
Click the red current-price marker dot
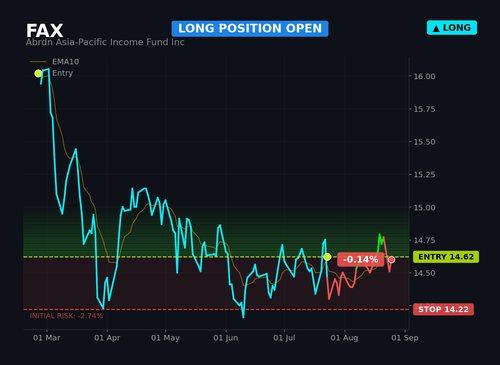(x=391, y=260)
